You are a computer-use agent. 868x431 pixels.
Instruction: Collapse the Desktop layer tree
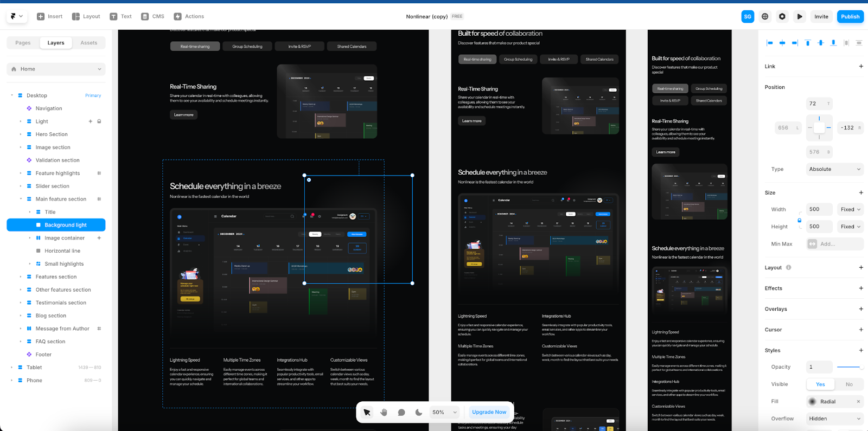[x=12, y=95]
